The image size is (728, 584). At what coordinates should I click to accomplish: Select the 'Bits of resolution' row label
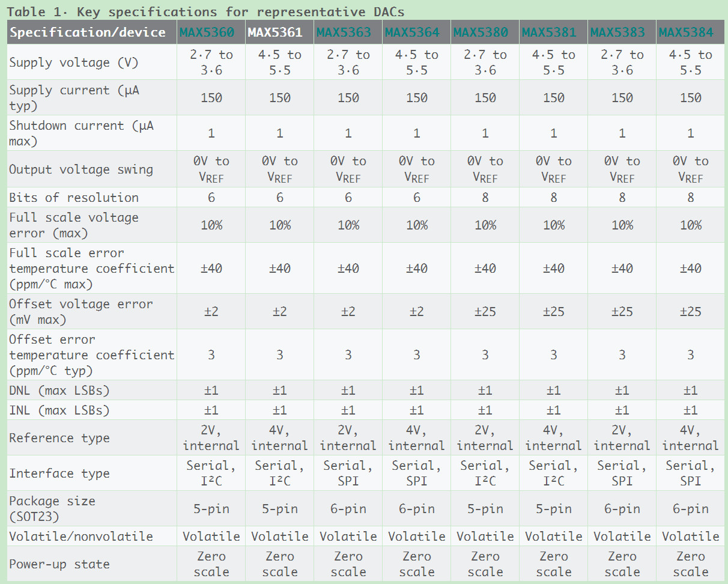point(74,198)
